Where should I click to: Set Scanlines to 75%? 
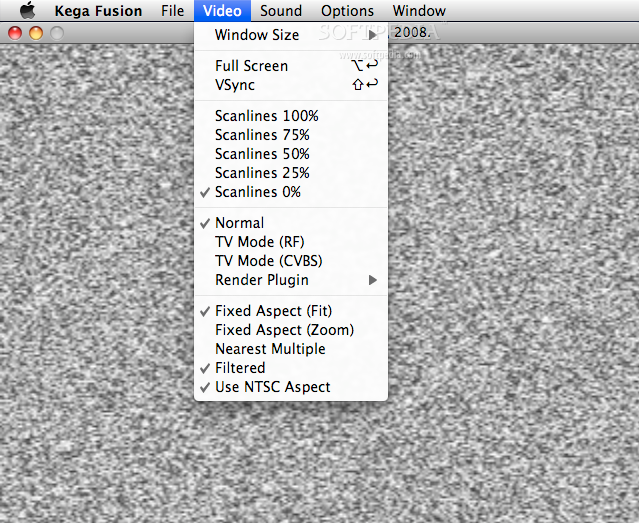coord(291,135)
